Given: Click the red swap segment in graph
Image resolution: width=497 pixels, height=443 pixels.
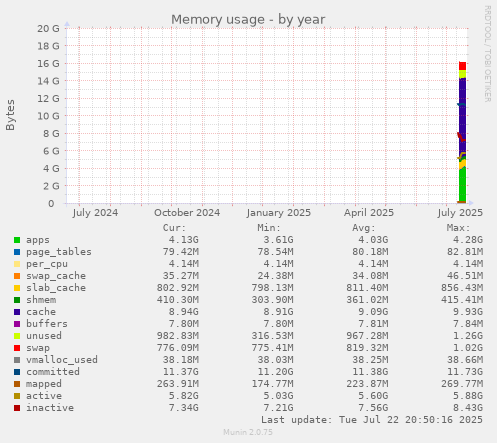Looking at the screenshot, I should [462, 66].
